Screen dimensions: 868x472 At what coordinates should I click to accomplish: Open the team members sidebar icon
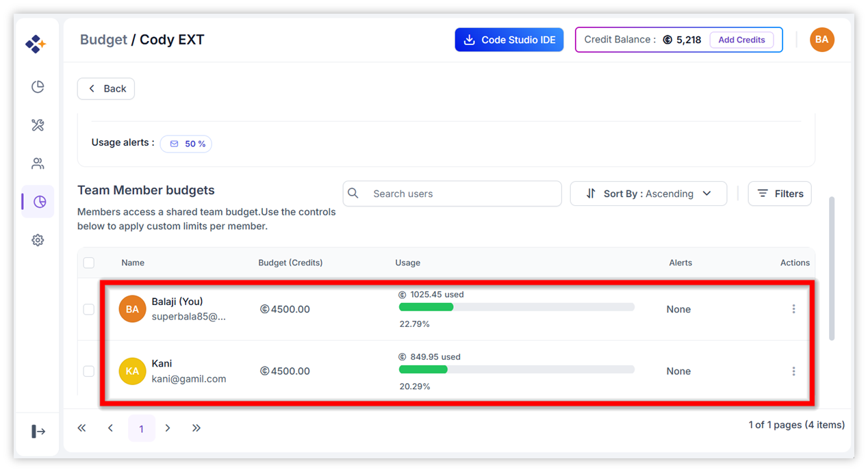(38, 163)
